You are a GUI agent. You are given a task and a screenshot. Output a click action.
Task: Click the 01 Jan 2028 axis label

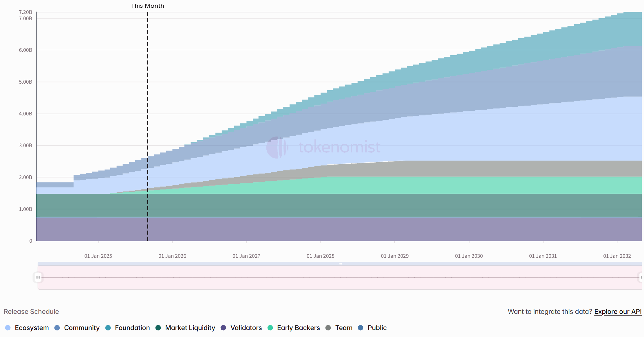click(x=320, y=256)
